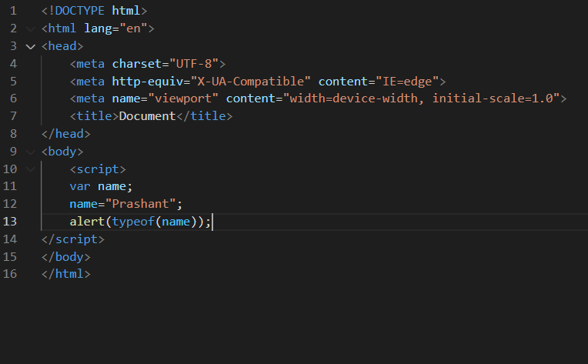Image resolution: width=588 pixels, height=364 pixels.
Task: Click the var keyword on line 11
Action: 80,186
